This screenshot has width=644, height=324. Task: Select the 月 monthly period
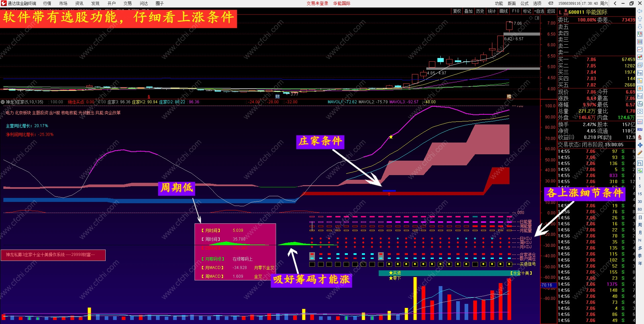click(640, 232)
